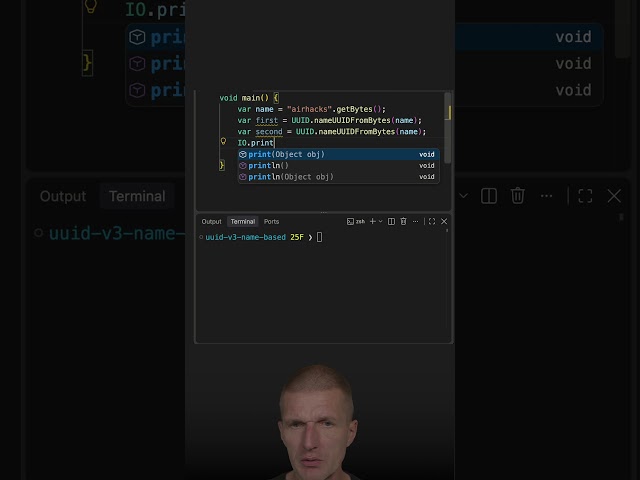Click trash icon in the background view toolbar
This screenshot has width=640, height=480.
(518, 196)
